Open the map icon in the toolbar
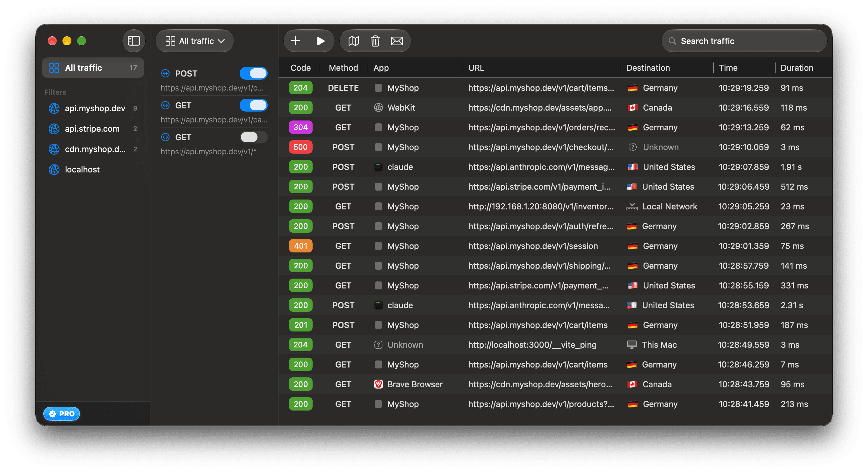 point(353,41)
